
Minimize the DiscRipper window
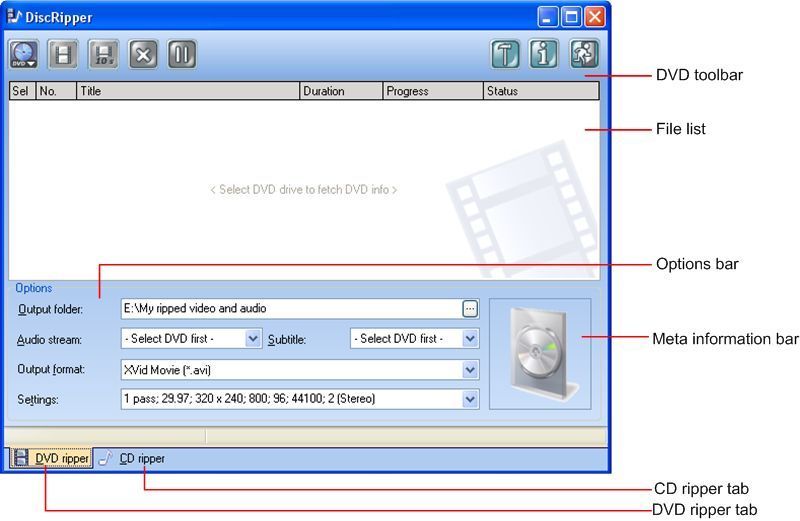tap(547, 17)
